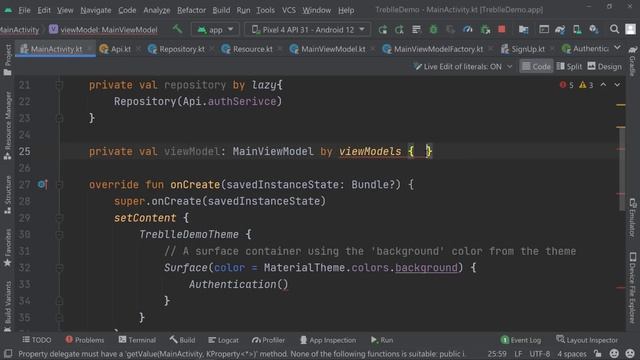Open the SDK Manager icon
This screenshot has width=640, height=360.
[593, 29]
